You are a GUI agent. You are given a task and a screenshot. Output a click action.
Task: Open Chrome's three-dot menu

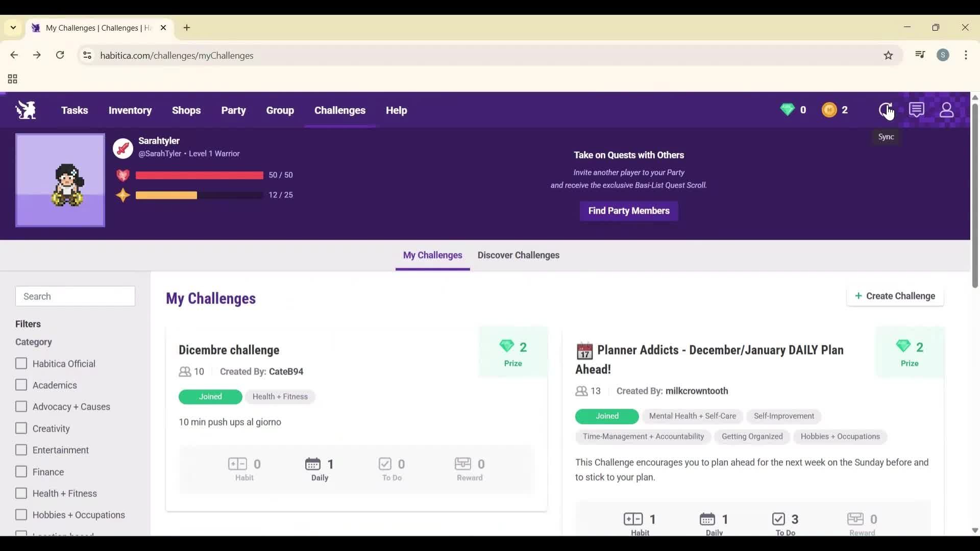(966, 55)
